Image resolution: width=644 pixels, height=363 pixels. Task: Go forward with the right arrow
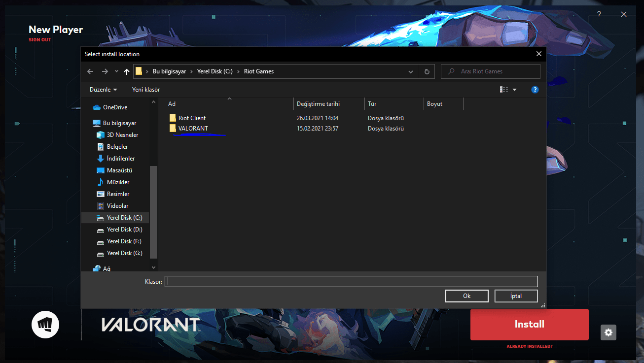105,71
